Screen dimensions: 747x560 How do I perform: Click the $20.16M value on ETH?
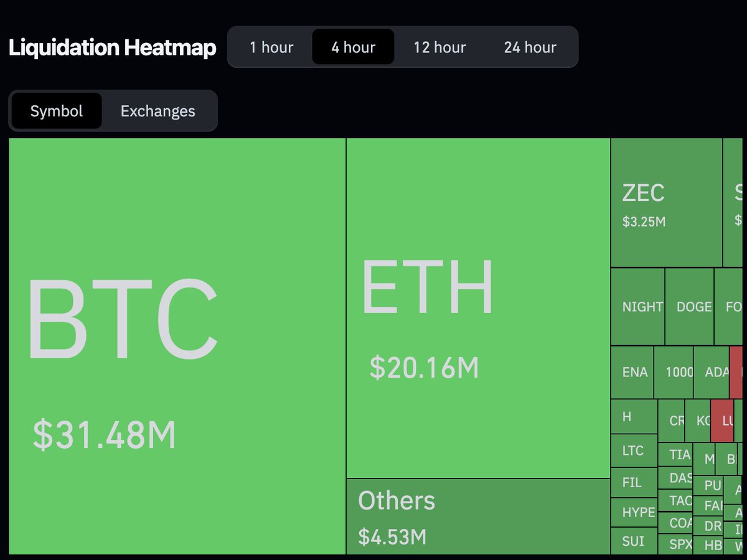(x=424, y=367)
